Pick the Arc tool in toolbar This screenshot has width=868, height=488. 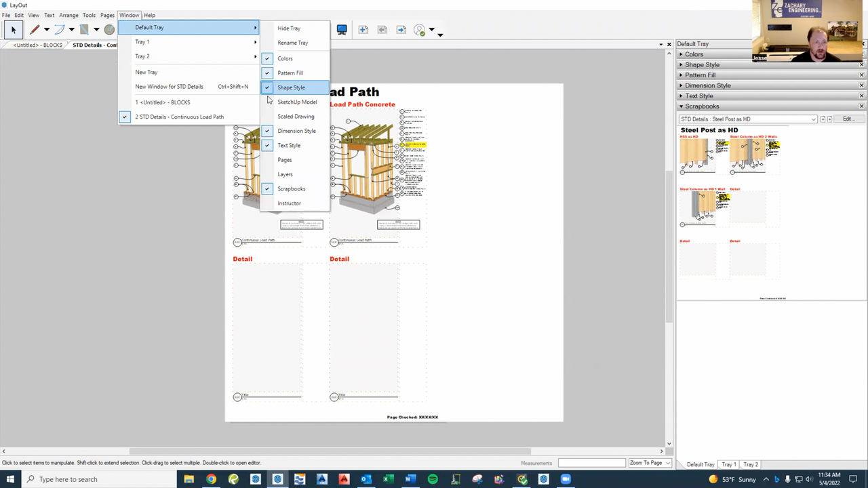tap(60, 30)
